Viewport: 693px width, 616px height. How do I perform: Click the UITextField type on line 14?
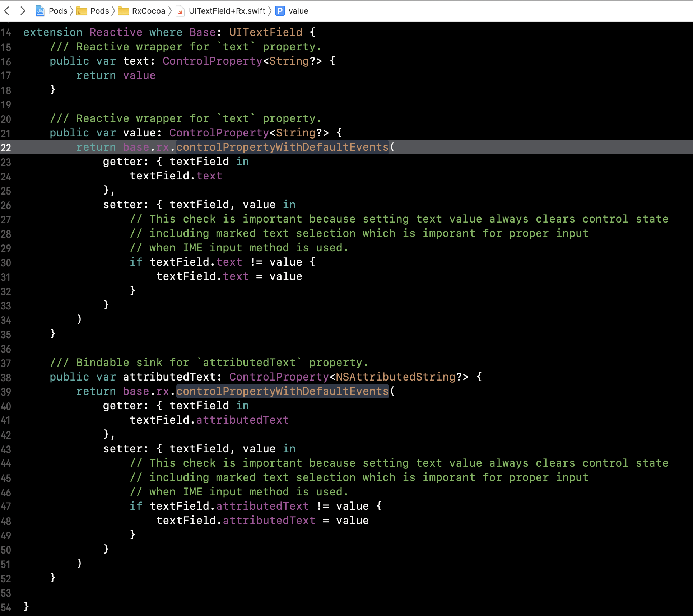point(265,32)
